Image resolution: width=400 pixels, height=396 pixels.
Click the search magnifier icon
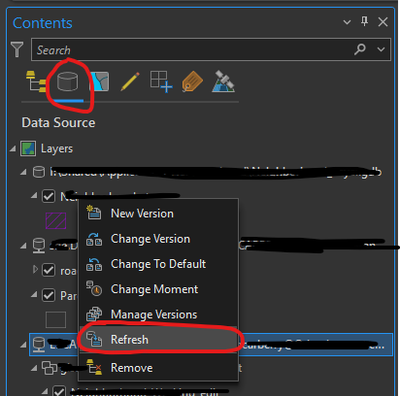click(x=360, y=49)
